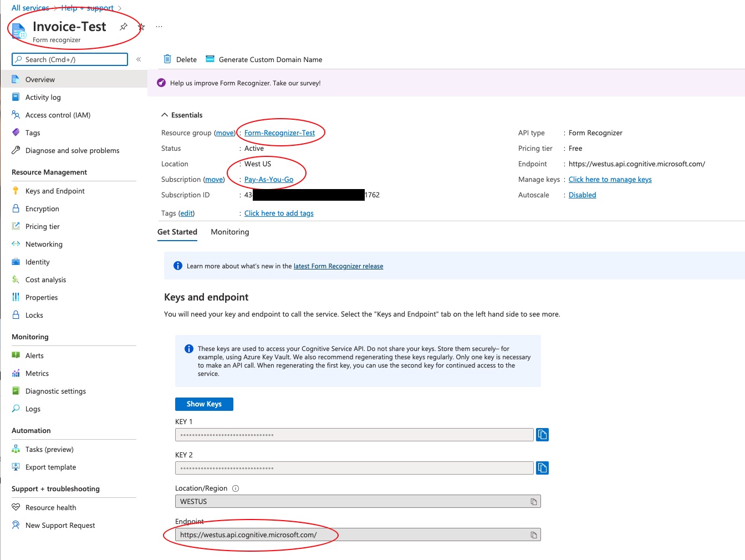Image resolution: width=745 pixels, height=560 pixels.
Task: Click the Delete trash icon
Action: 167,59
